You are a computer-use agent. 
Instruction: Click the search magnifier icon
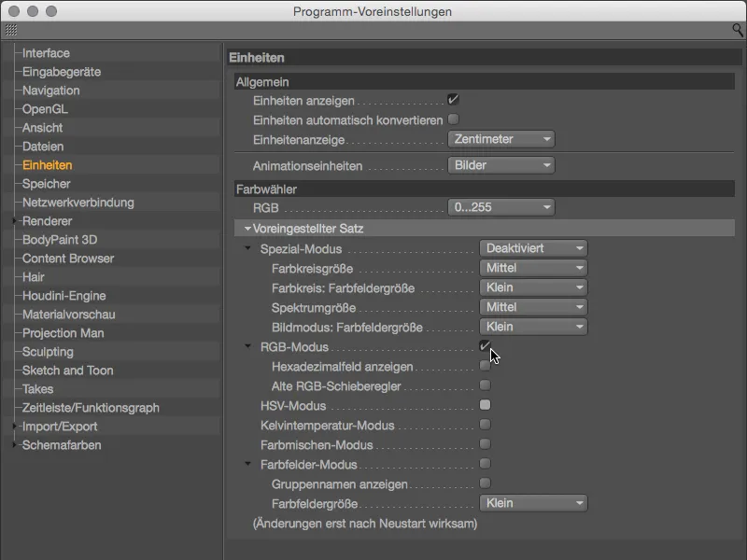[x=738, y=30]
